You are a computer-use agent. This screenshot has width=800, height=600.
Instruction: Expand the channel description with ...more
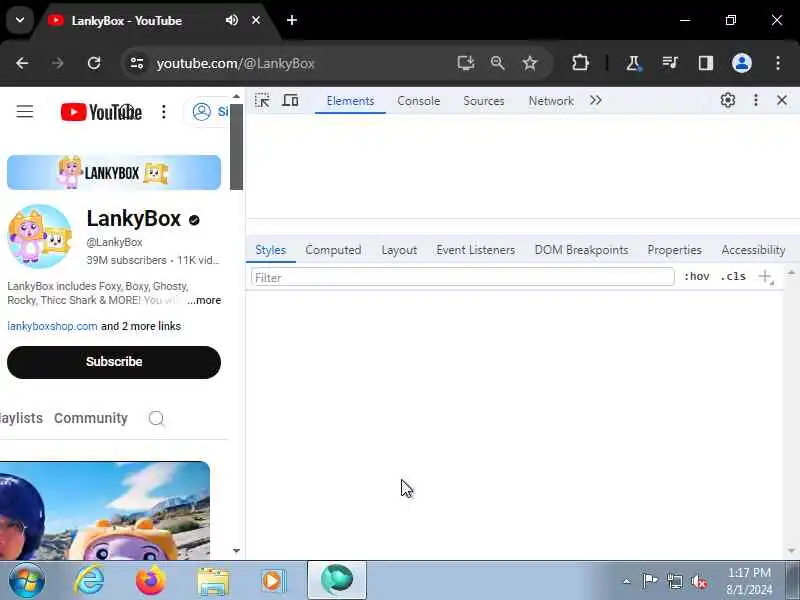204,300
